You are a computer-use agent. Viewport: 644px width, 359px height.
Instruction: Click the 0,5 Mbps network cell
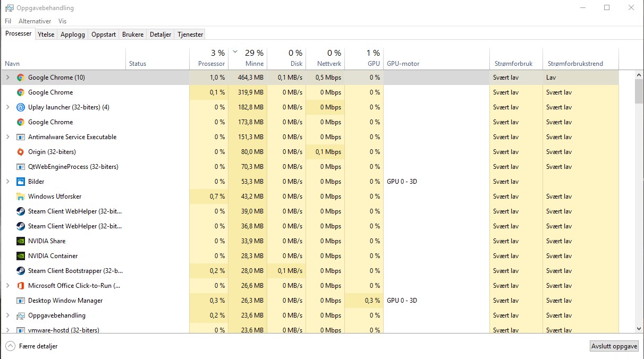325,78
